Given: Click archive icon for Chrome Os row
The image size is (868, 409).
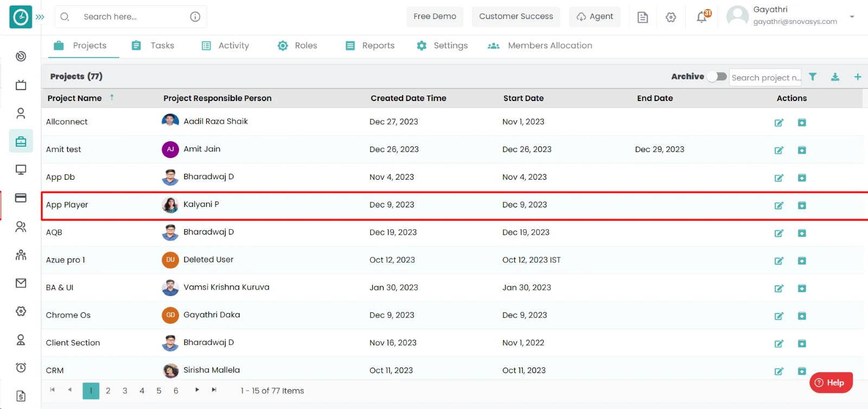Looking at the screenshot, I should coord(802,316).
